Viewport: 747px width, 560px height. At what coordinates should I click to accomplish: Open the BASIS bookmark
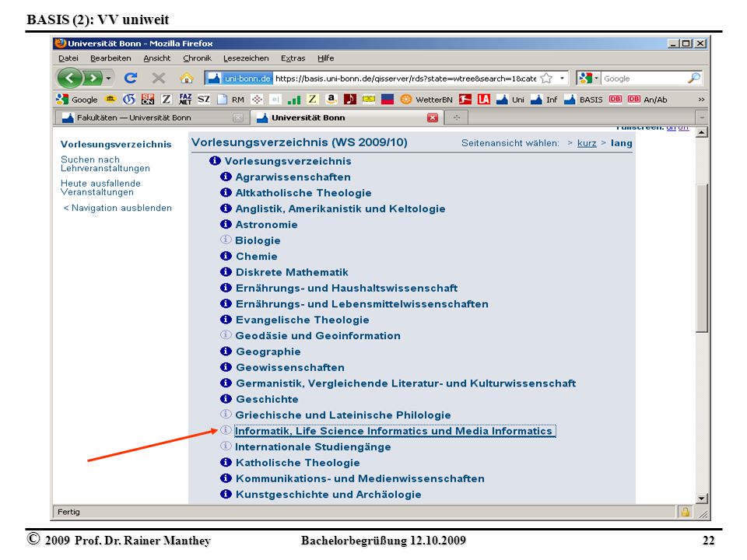583,100
